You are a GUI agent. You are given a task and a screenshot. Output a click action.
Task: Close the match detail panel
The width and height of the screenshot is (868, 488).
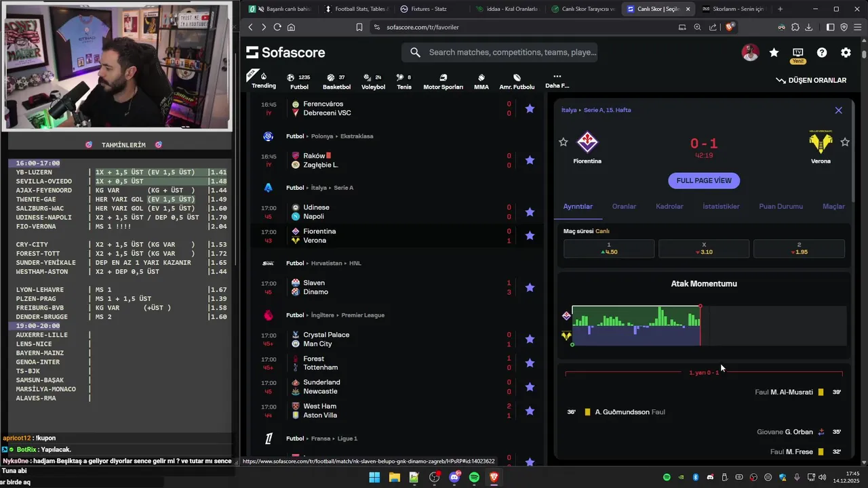pos(838,110)
